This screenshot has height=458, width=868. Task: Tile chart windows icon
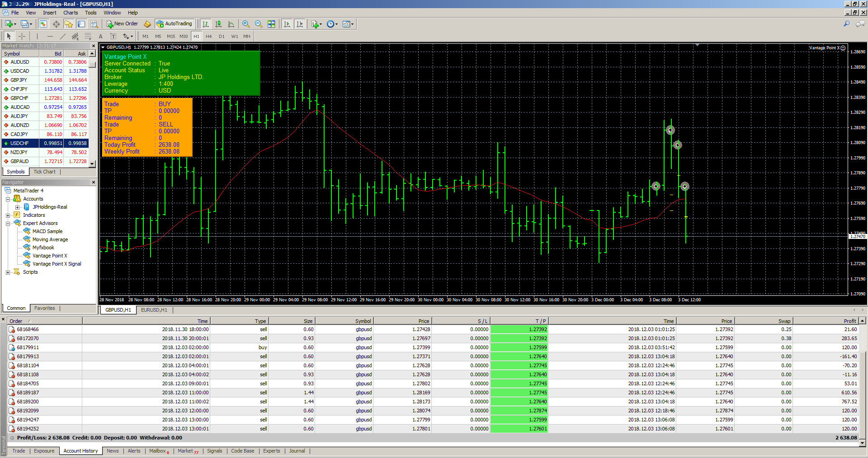pos(271,24)
